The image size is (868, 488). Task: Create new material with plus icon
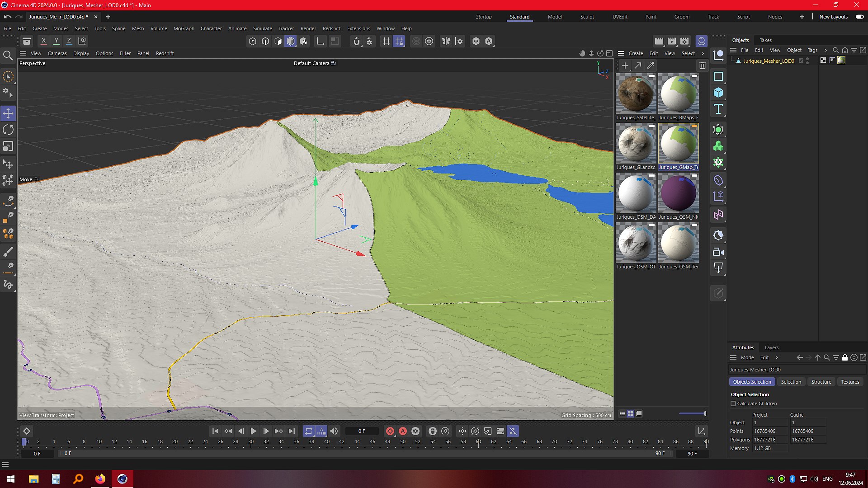625,66
